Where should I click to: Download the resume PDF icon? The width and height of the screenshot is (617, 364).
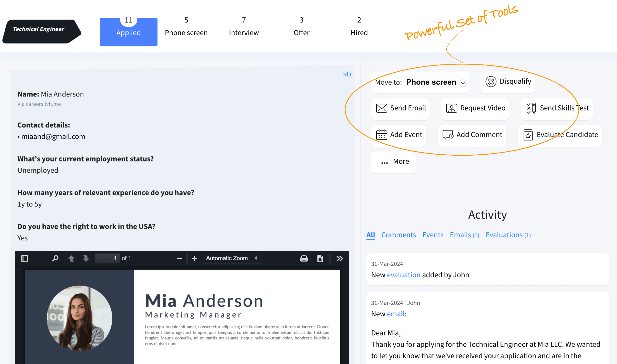[320, 259]
